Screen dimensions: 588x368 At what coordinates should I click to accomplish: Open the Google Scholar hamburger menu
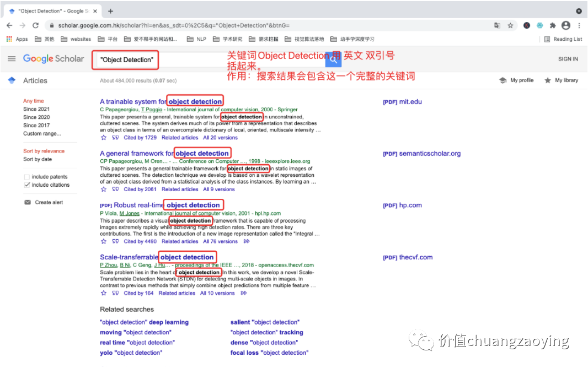(x=12, y=59)
